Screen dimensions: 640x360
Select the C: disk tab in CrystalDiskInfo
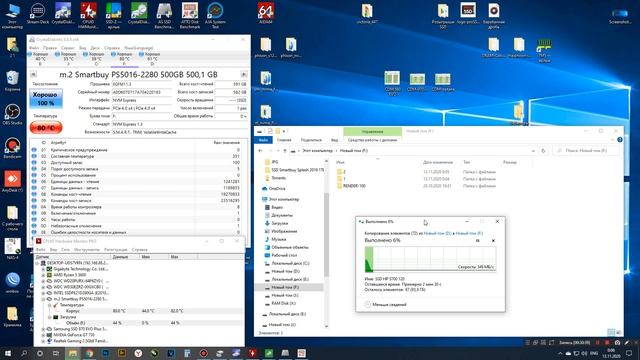(x=96, y=59)
